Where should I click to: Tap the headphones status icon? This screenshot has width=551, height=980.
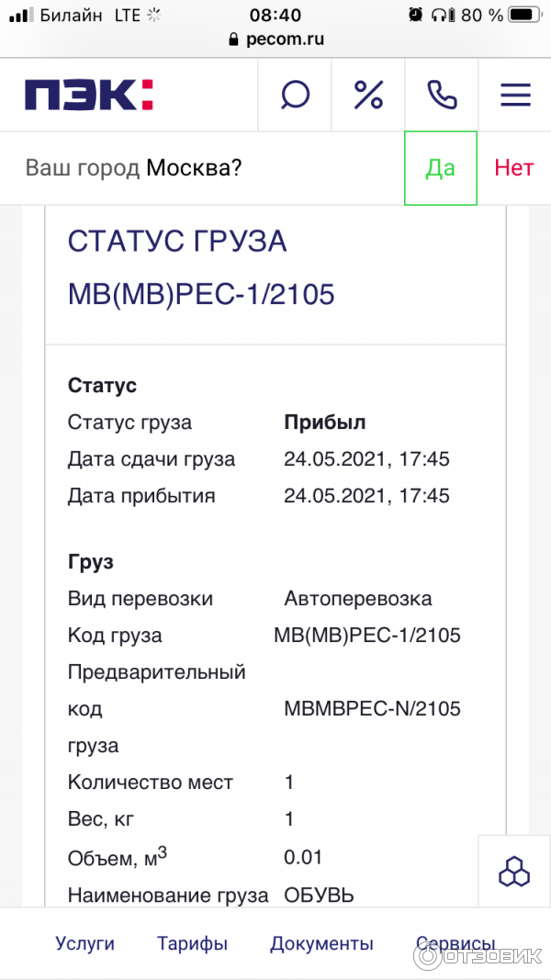tap(443, 15)
